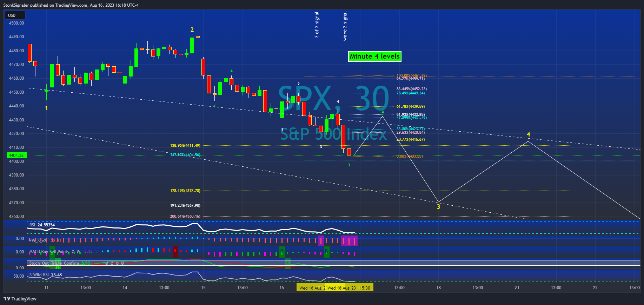This screenshot has width=644, height=305.
Task: Click the 138.96%(4411.49) extension label
Action: point(185,145)
